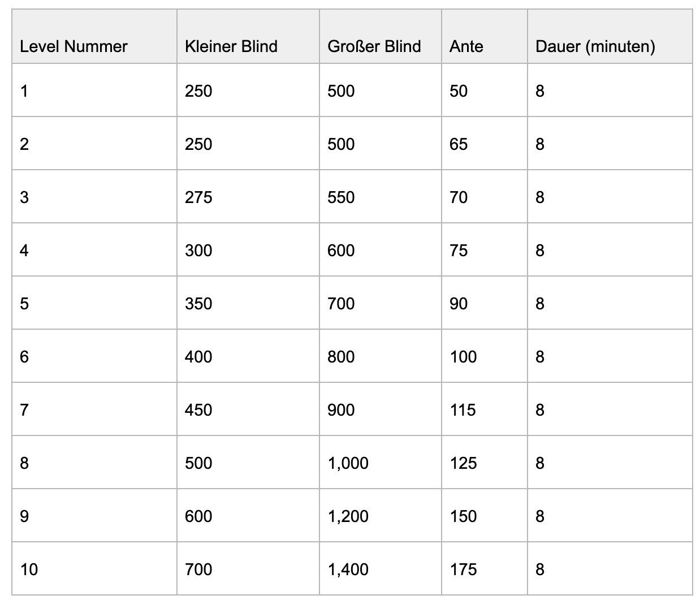Screen dimensions: 700x604
Task: Click the Kleiner Blind value 275
Action: (x=198, y=197)
